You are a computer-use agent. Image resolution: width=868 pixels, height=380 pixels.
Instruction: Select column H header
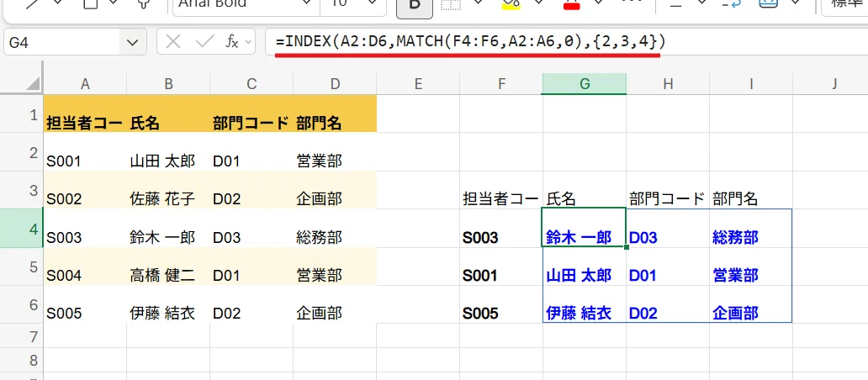pyautogui.click(x=668, y=83)
